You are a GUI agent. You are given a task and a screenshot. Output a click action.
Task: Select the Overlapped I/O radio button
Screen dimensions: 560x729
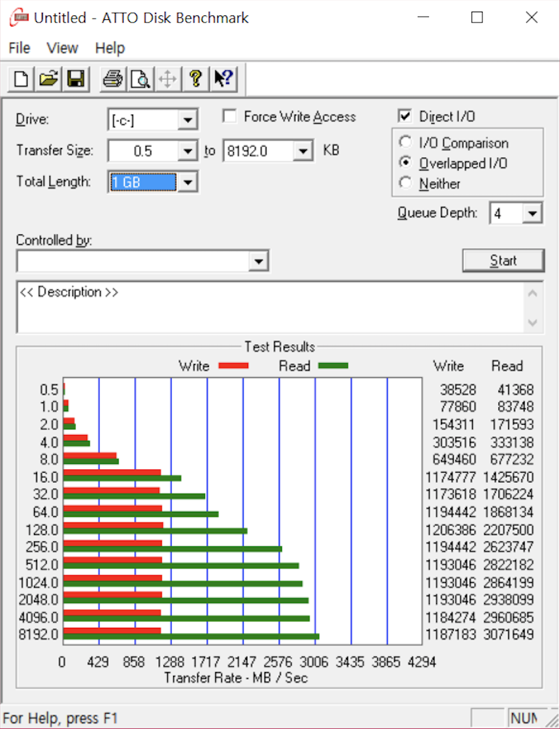click(x=406, y=162)
